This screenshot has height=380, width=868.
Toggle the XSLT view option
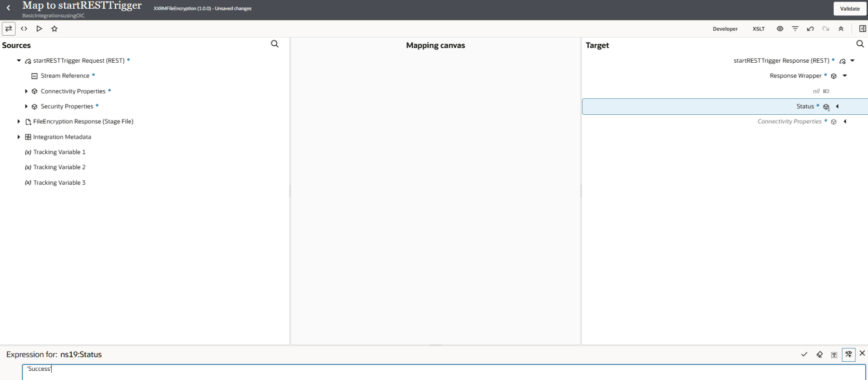(x=759, y=29)
